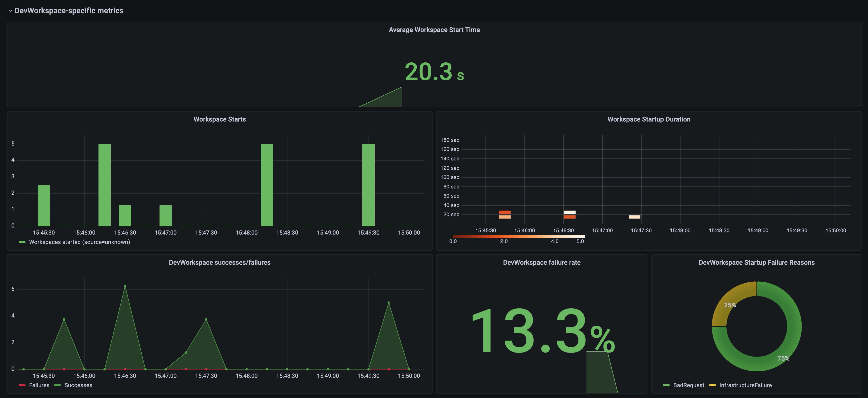Viewport: 868px width, 398px height.
Task: Click the Successes peak point after 15:49:30
Action: tap(389, 302)
